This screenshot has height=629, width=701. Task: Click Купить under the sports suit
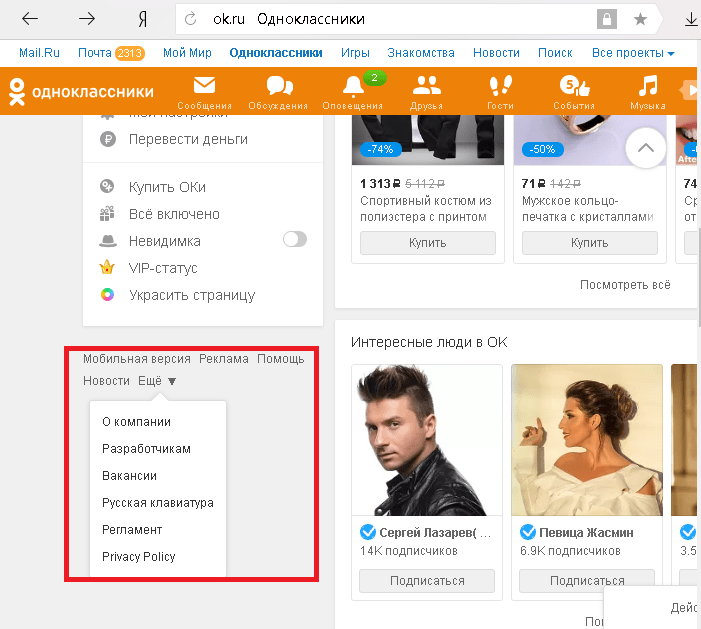pos(427,243)
